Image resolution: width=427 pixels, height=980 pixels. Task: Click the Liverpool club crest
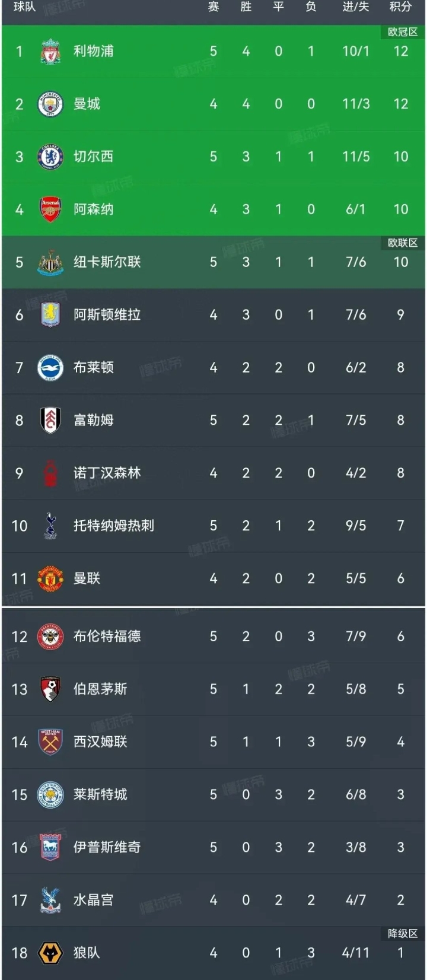(x=50, y=52)
